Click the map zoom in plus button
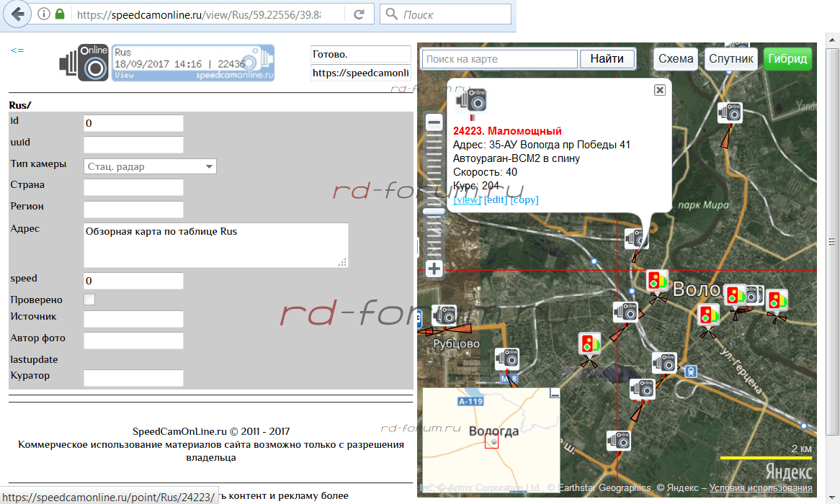This screenshot has width=840, height=504. coord(434,269)
